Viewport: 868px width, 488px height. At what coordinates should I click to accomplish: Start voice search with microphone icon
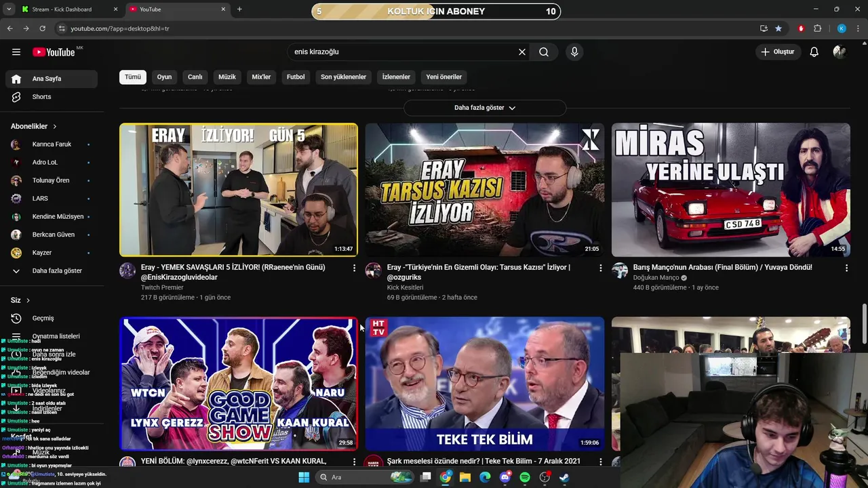(x=574, y=52)
